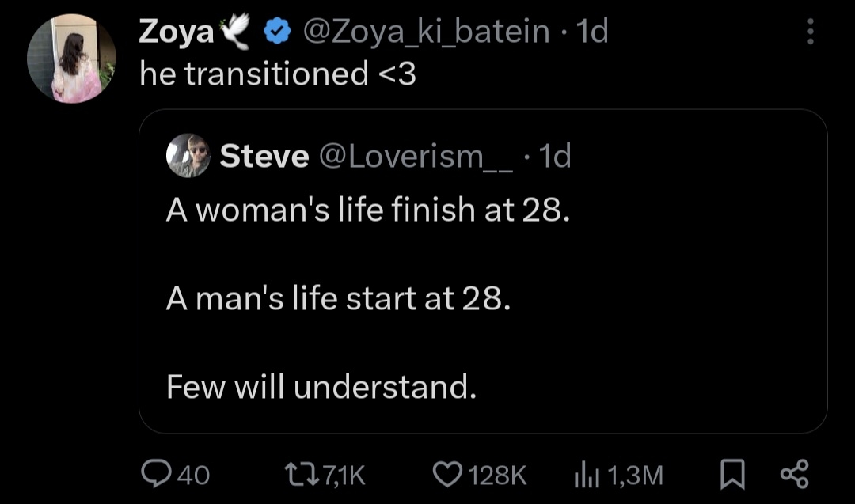Viewport: 855px width, 504px height.
Task: Open Steve's small avatar in quoted tweet
Action: (x=188, y=155)
